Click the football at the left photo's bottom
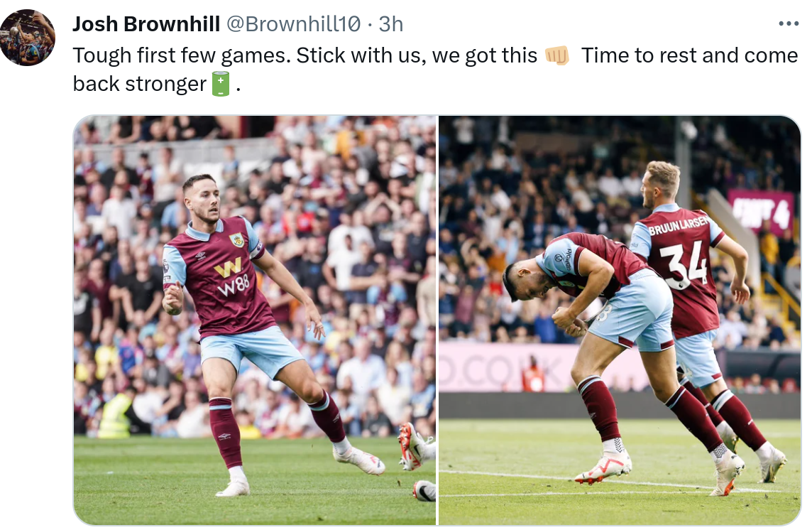The image size is (812, 530). [425, 491]
